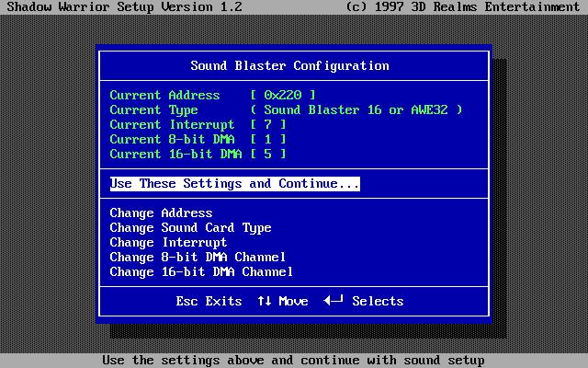
Task: Click the Current Interrupt label
Action: click(x=172, y=125)
